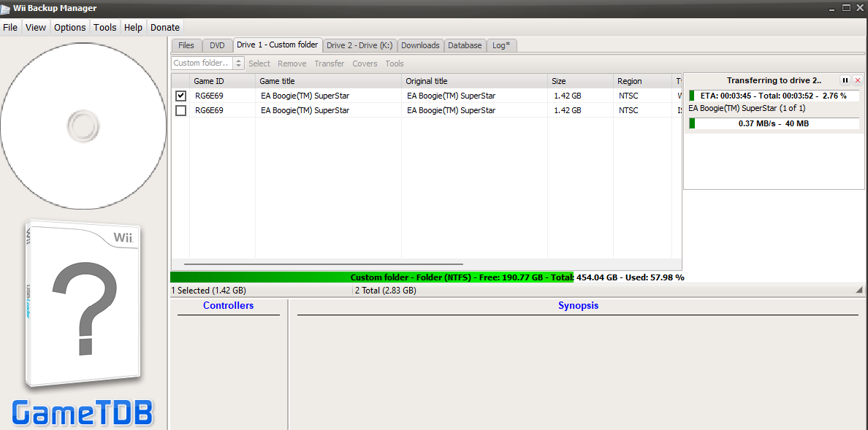
Task: Switch to the Drive 2 - Drive (K:) tab
Action: pyautogui.click(x=359, y=45)
